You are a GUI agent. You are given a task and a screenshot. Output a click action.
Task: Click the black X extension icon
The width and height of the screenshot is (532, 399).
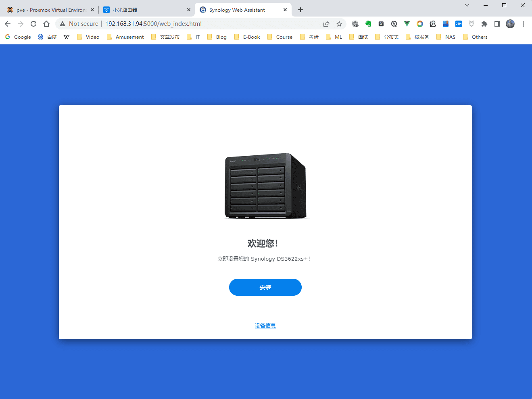click(381, 24)
